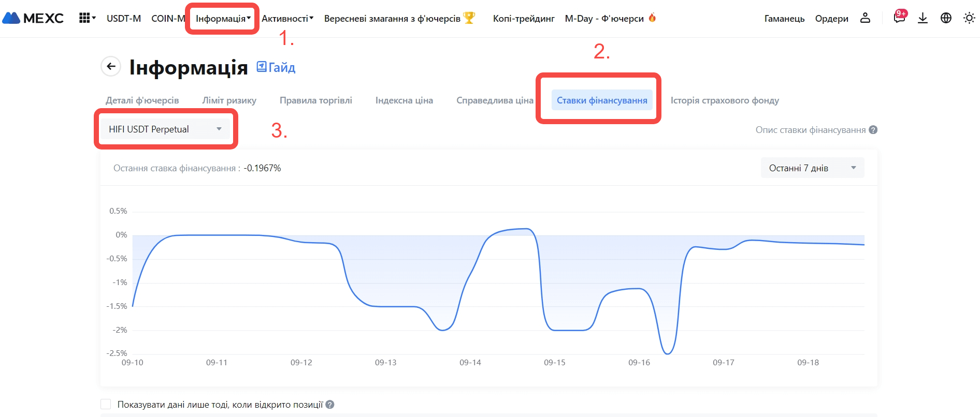980x417 pixels.
Task: Click the MEXC logo
Action: (x=33, y=18)
